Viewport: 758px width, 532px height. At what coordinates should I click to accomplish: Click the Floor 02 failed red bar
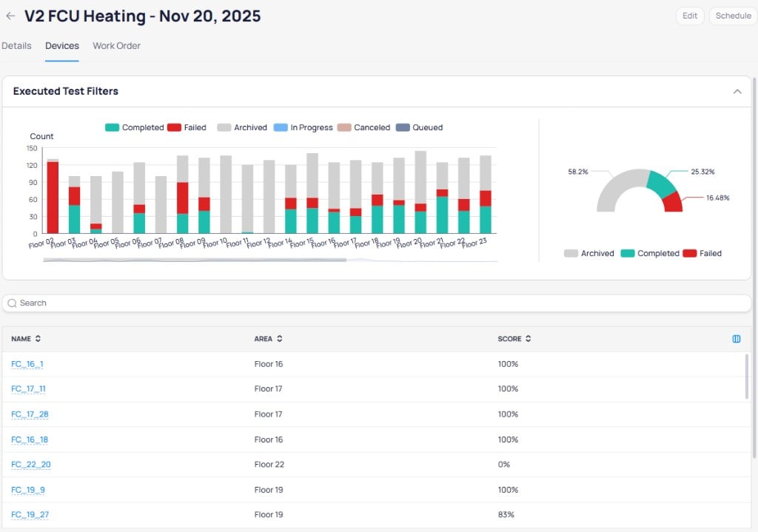coord(53,198)
